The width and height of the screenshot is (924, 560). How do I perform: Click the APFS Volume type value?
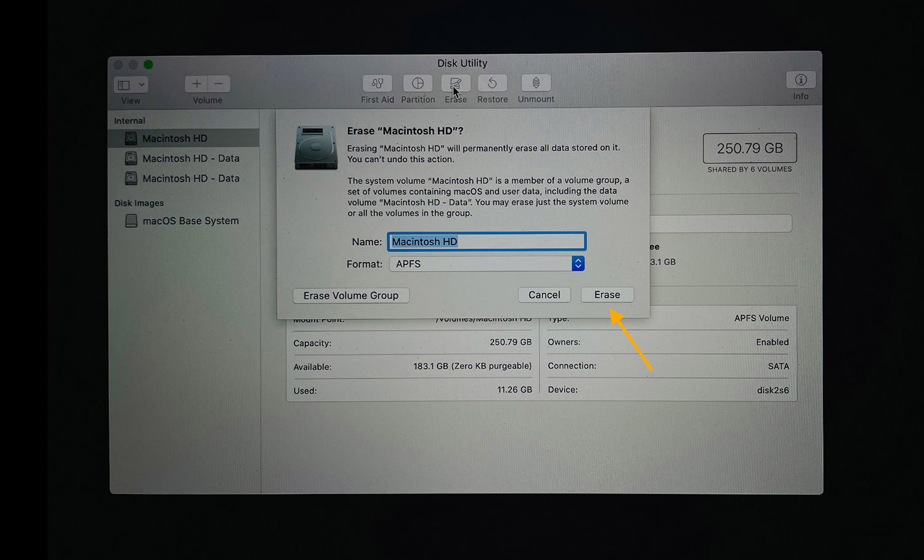(x=761, y=319)
